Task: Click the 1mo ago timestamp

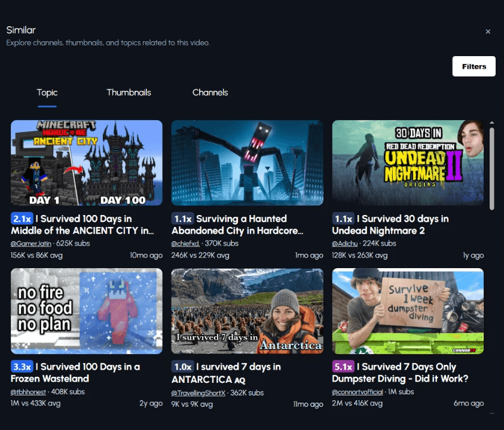Action: pos(309,256)
